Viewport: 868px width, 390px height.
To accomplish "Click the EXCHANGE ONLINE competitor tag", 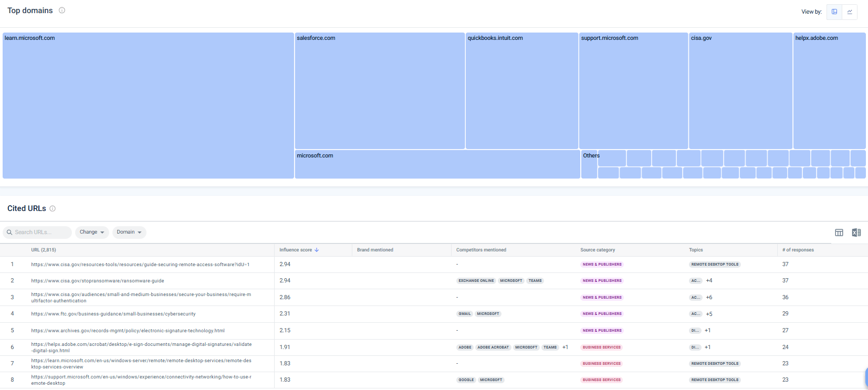I will 476,281.
